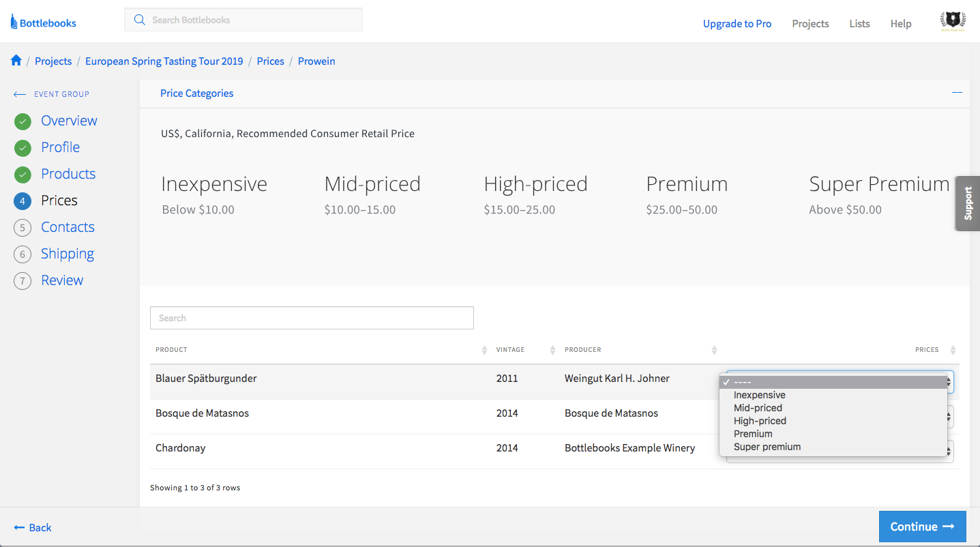Viewport: 980px width, 547px height.
Task: Sort by the Prices column arrows
Action: click(x=953, y=350)
